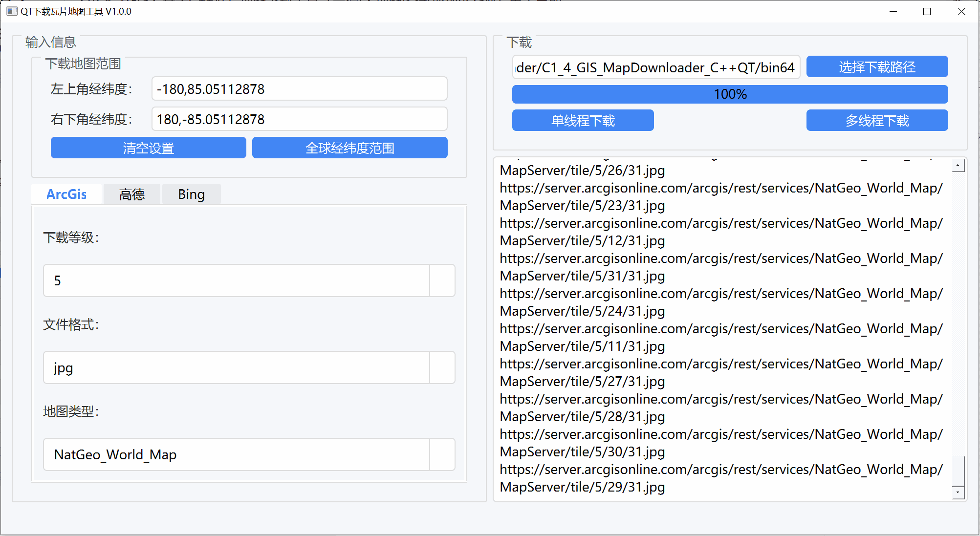Close the QT tile map tool
980x536 pixels.
[961, 11]
